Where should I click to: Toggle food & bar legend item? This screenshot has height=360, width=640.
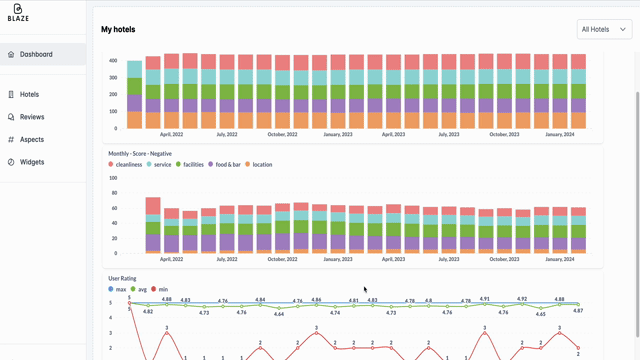224,164
